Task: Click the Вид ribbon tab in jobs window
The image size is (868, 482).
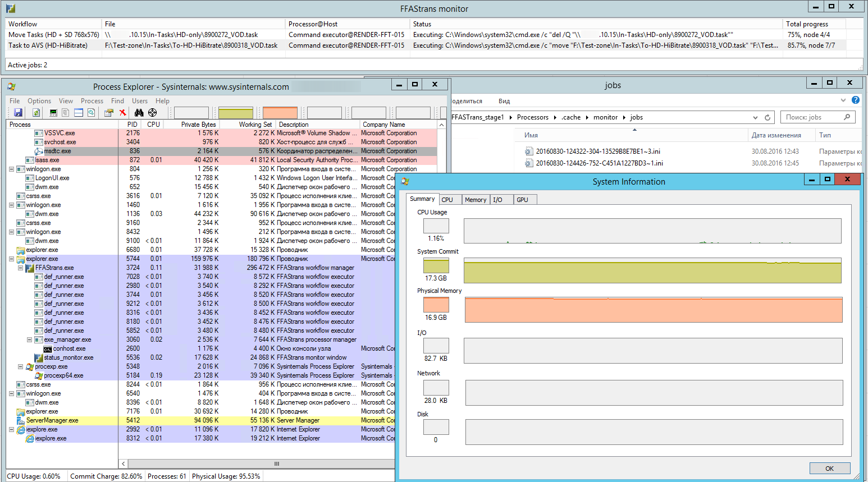Action: click(x=504, y=101)
